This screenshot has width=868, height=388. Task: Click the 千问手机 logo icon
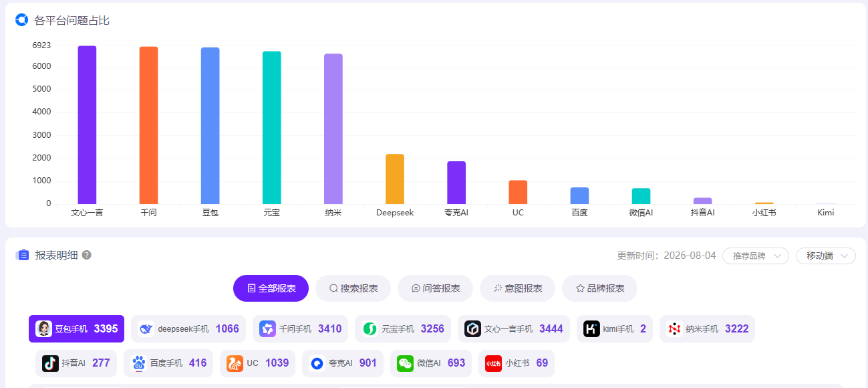click(267, 328)
